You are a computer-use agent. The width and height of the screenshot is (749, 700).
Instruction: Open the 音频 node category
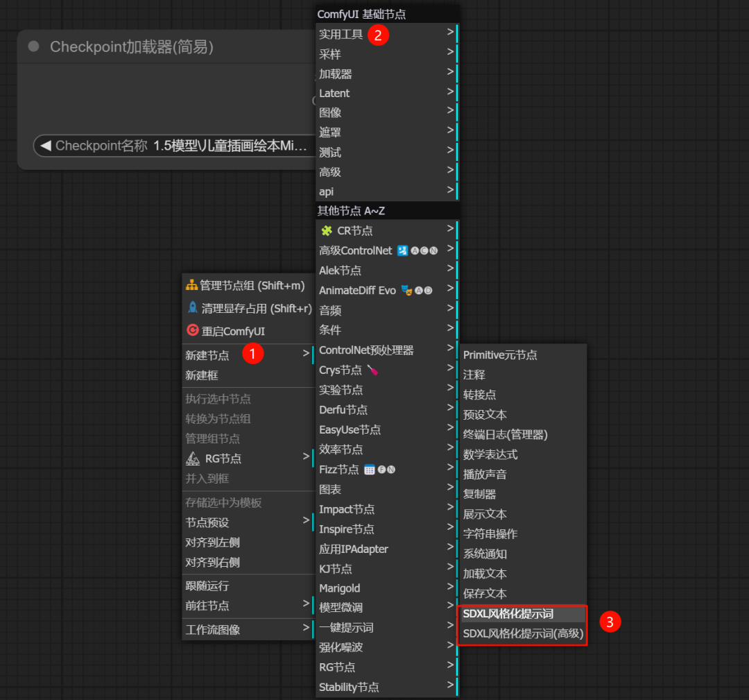(x=387, y=311)
